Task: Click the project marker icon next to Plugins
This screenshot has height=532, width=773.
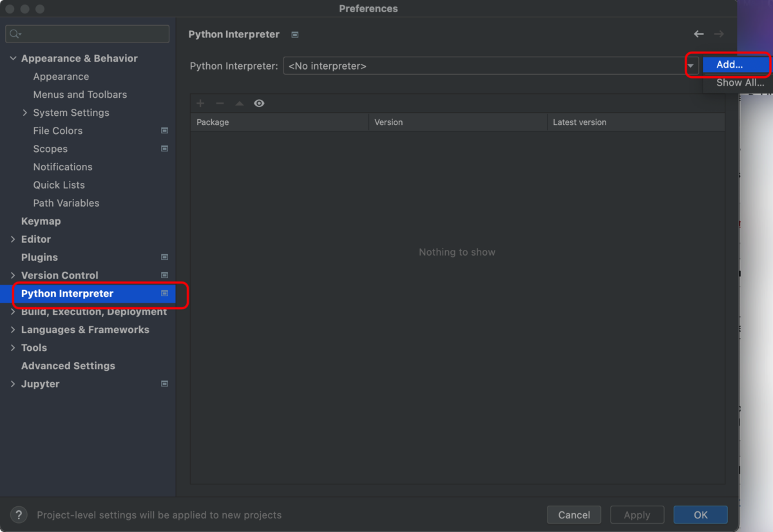Action: 165,257
